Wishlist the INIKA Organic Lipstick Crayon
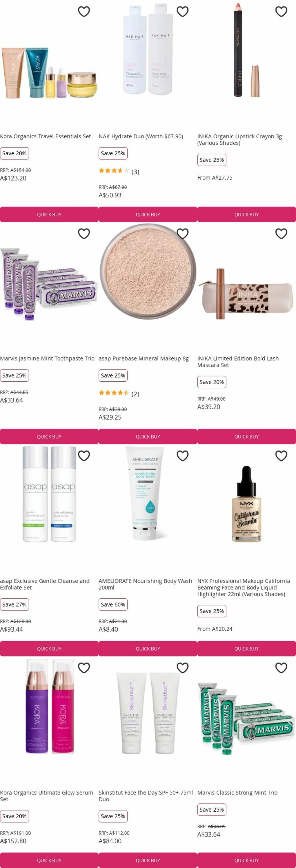The image size is (296, 868). point(281,12)
